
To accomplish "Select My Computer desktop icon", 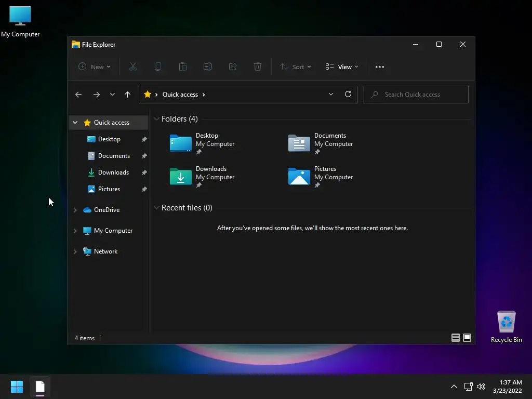I will tap(20, 21).
